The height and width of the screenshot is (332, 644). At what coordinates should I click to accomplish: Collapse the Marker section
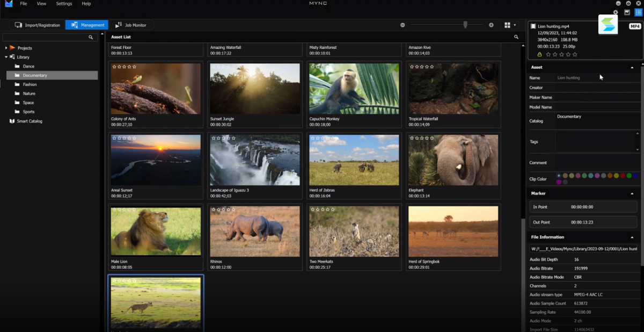point(632,193)
